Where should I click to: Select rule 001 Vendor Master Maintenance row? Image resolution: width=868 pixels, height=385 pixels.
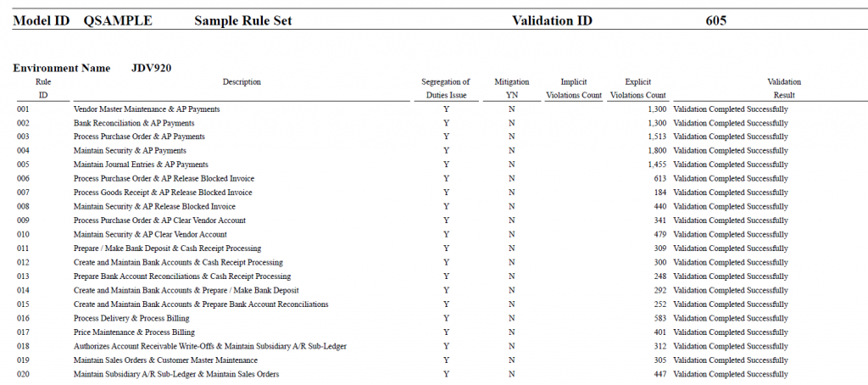[441, 109]
